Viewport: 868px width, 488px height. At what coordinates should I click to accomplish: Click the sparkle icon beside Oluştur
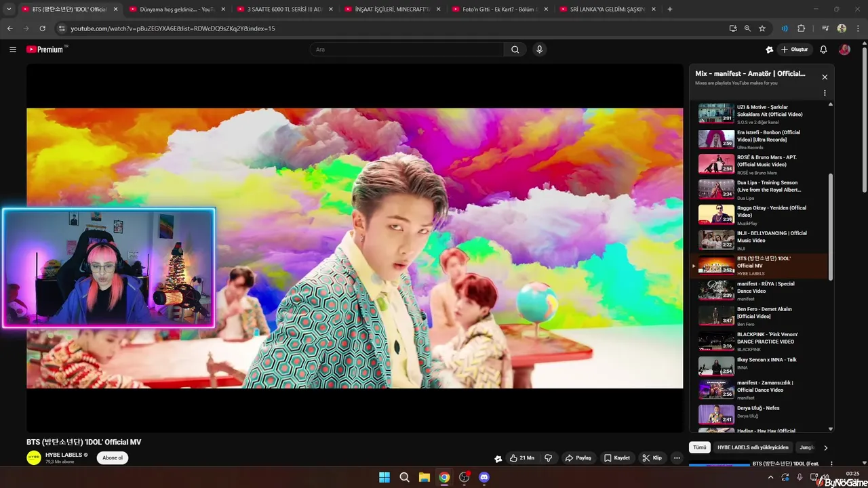click(x=769, y=49)
